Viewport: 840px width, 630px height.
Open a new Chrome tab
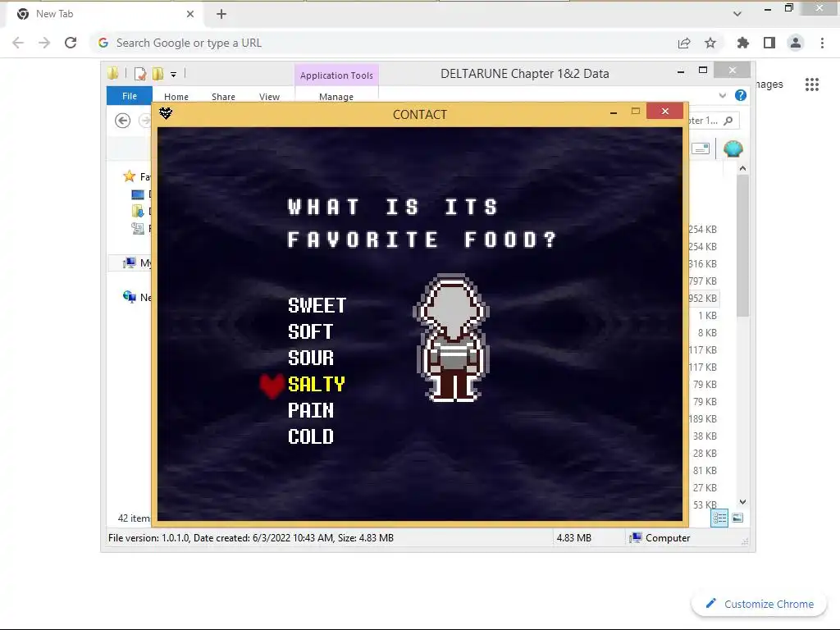(221, 14)
